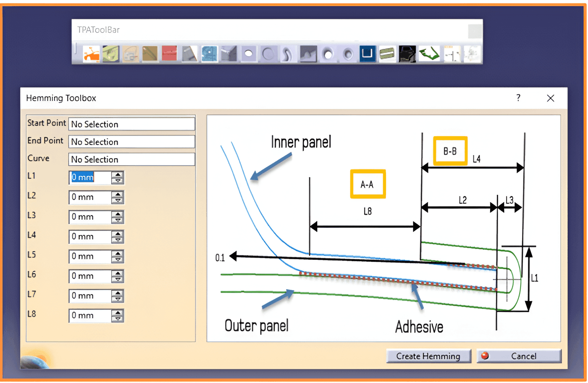This screenshot has height=383, width=588.
Task: Click the L2 value field
Action: click(90, 197)
